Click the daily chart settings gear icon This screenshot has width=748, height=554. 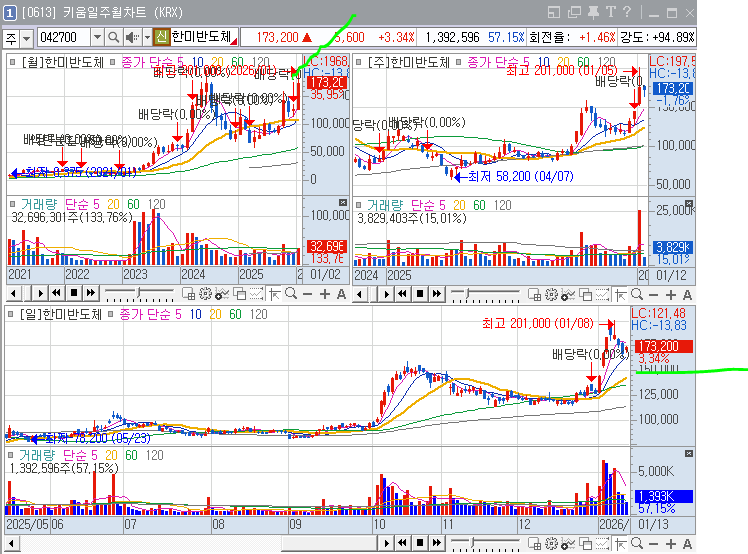[551, 544]
